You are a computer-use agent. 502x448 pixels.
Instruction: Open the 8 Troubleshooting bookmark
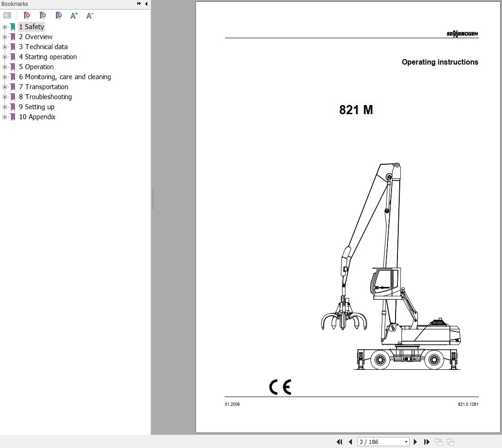[x=45, y=97]
